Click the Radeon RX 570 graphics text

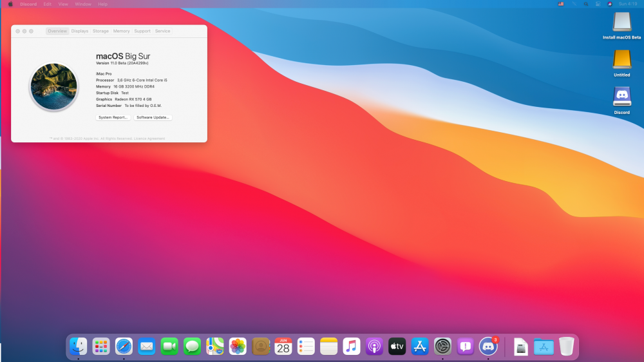(x=133, y=99)
